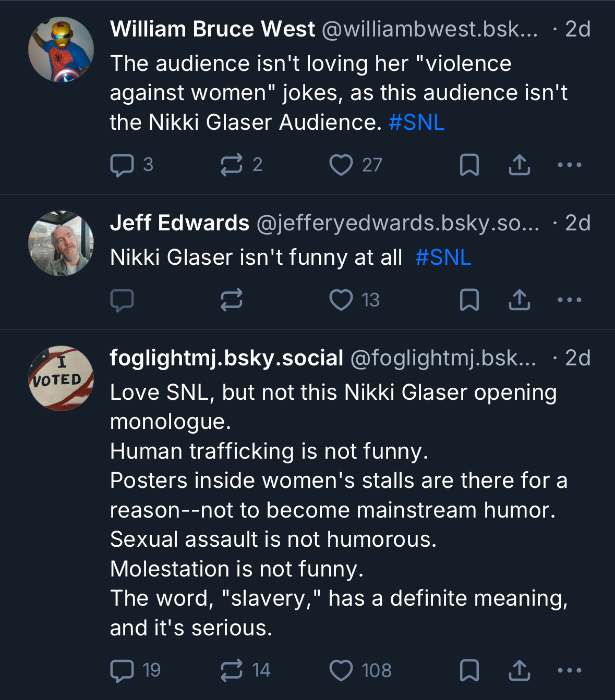Viewport: 615px width, 700px height.
Task: Reply to Jeff Edwards' post
Action: pos(122,300)
